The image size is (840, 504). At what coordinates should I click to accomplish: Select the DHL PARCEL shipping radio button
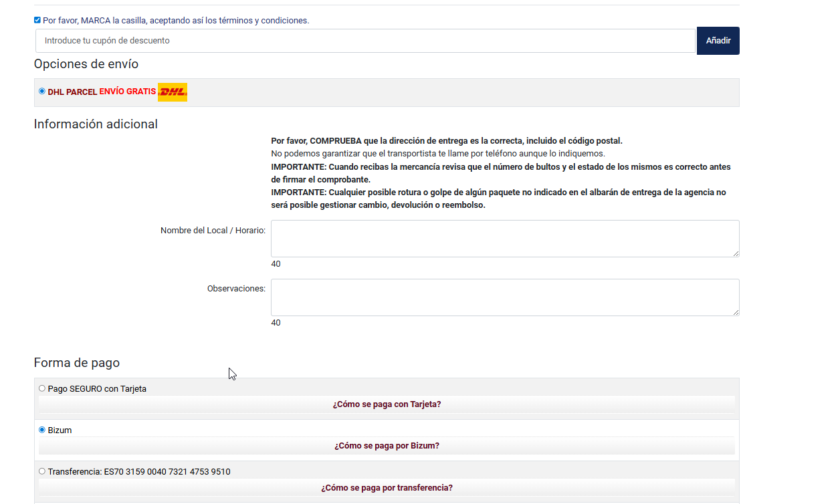pyautogui.click(x=42, y=91)
